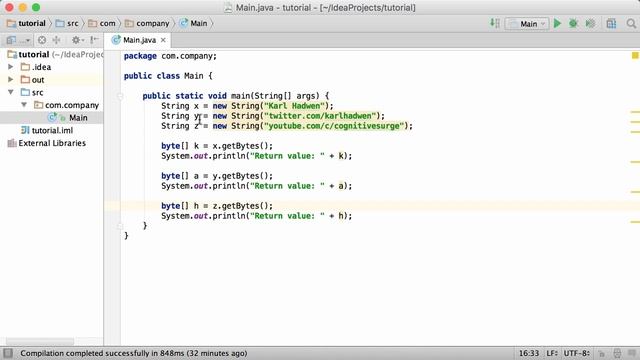The image size is (640, 360).
Task: Click compilation completed status message
Action: pyautogui.click(x=133, y=353)
